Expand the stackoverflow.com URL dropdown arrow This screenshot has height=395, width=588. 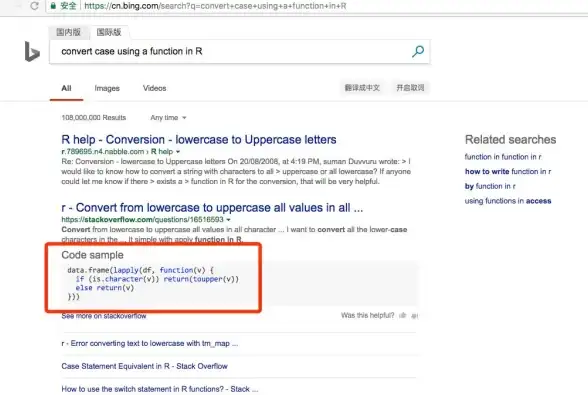[228, 220]
